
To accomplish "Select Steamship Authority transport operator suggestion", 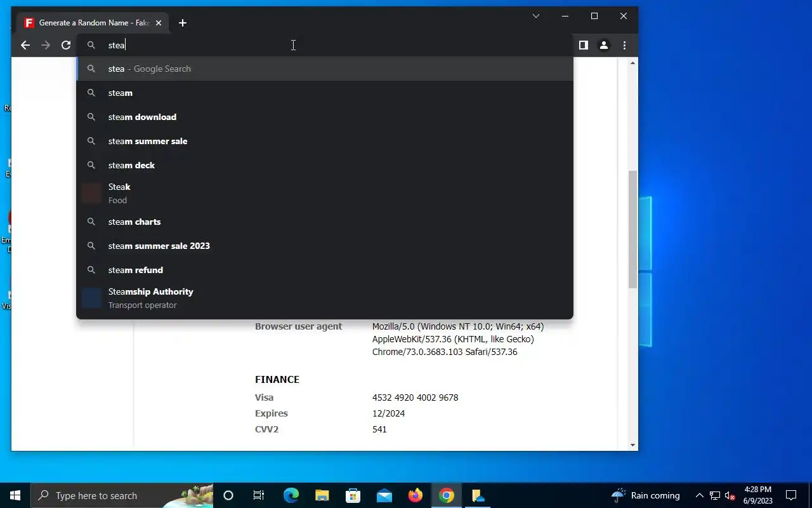I will pos(325,298).
